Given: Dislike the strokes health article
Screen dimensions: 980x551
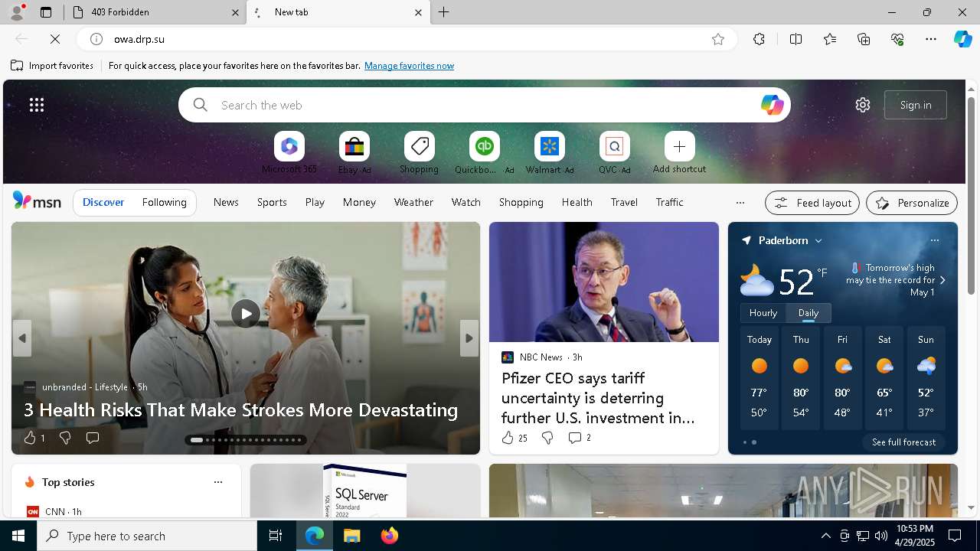Looking at the screenshot, I should pos(65,438).
